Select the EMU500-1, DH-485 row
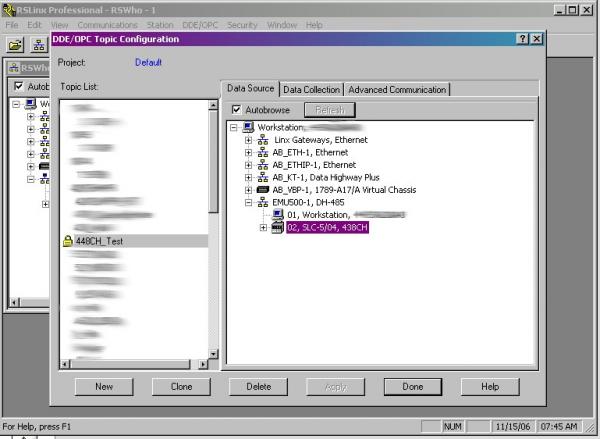 pyautogui.click(x=308, y=202)
